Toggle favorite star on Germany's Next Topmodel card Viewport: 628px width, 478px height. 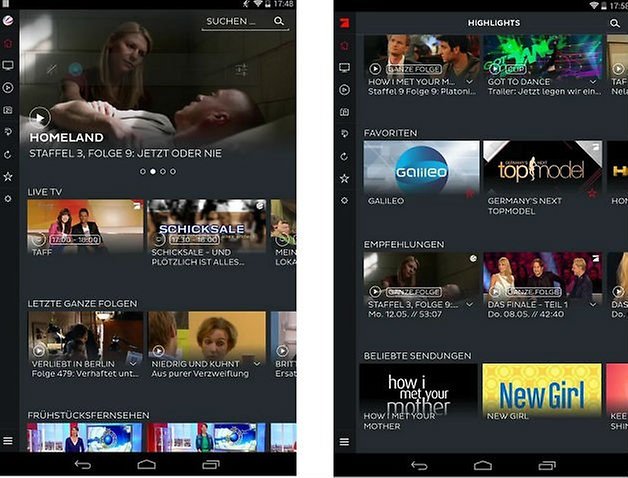click(592, 194)
